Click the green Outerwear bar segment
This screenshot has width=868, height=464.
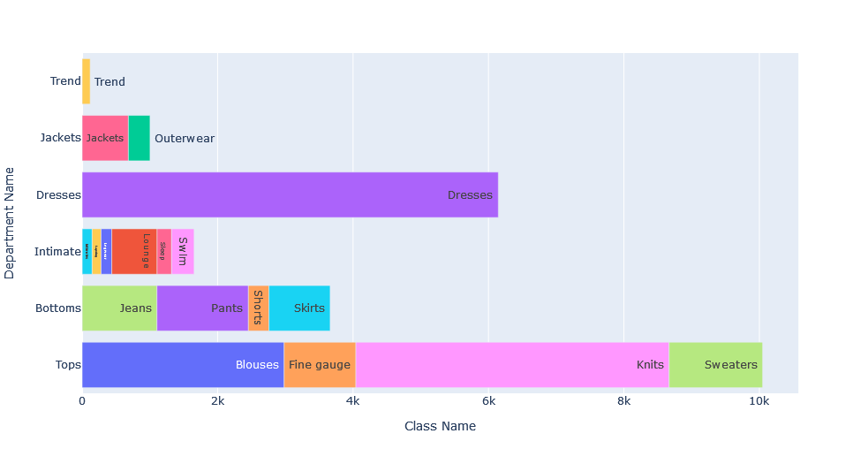coord(139,138)
